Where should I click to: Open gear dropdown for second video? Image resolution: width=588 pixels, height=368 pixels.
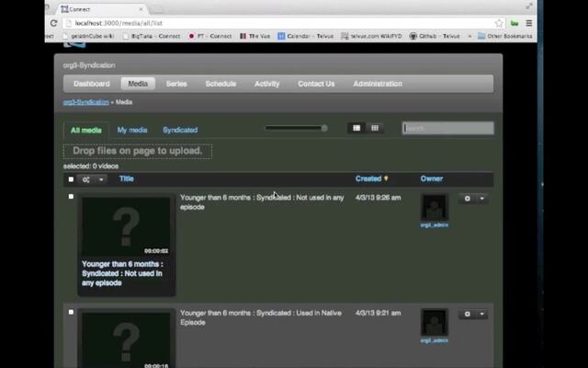[472, 315]
